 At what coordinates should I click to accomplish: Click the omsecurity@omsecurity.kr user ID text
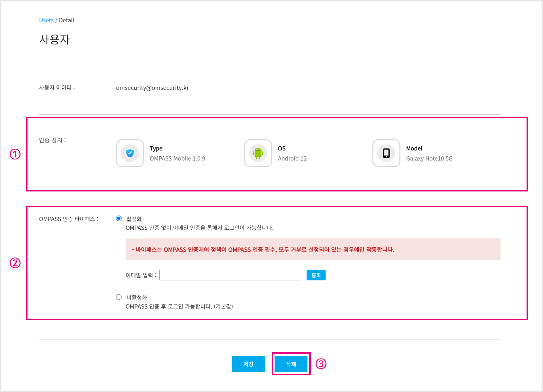153,88
